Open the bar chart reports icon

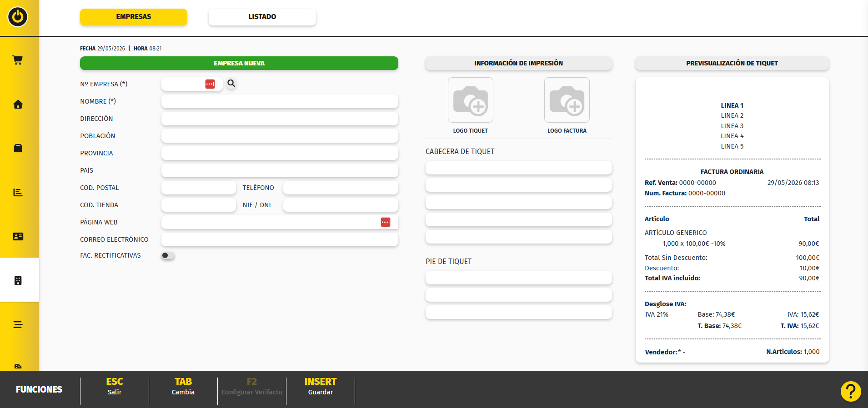[x=18, y=192]
